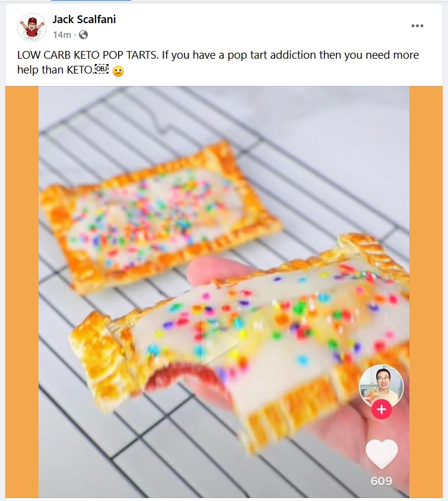The image size is (448, 501).
Task: Click the confused face emoji in caption
Action: click(x=118, y=71)
